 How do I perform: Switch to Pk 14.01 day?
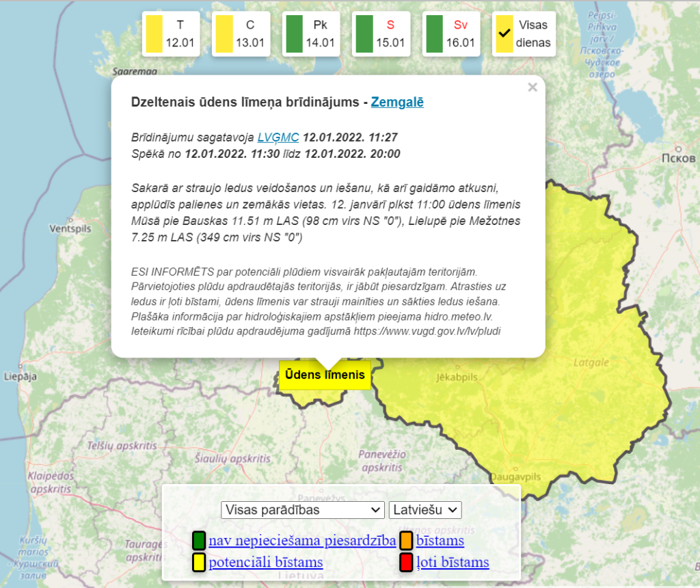point(312,34)
